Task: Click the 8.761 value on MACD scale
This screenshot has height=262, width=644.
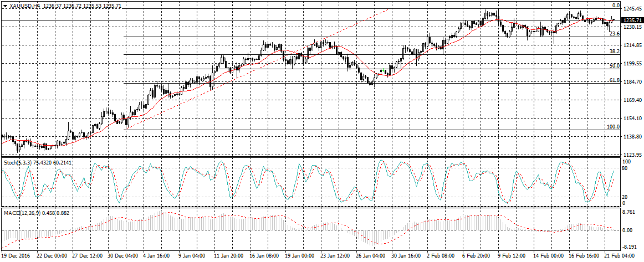Action: [x=628, y=212]
